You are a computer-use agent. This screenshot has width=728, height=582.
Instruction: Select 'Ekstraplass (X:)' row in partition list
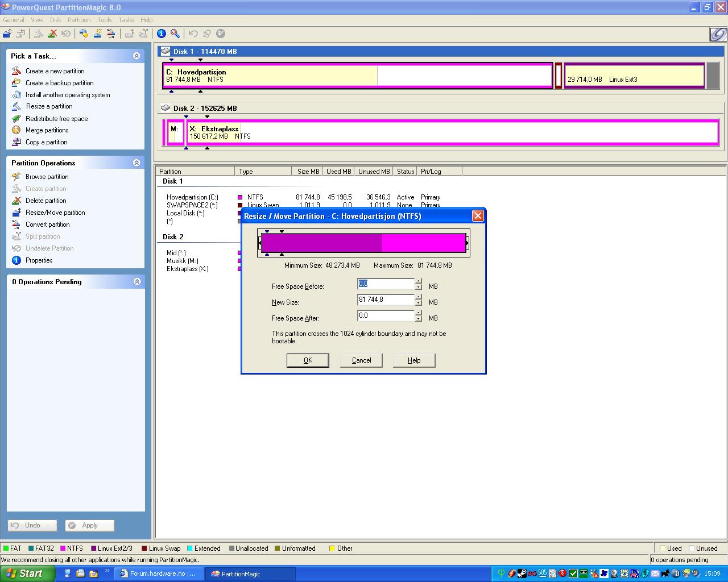[x=187, y=269]
